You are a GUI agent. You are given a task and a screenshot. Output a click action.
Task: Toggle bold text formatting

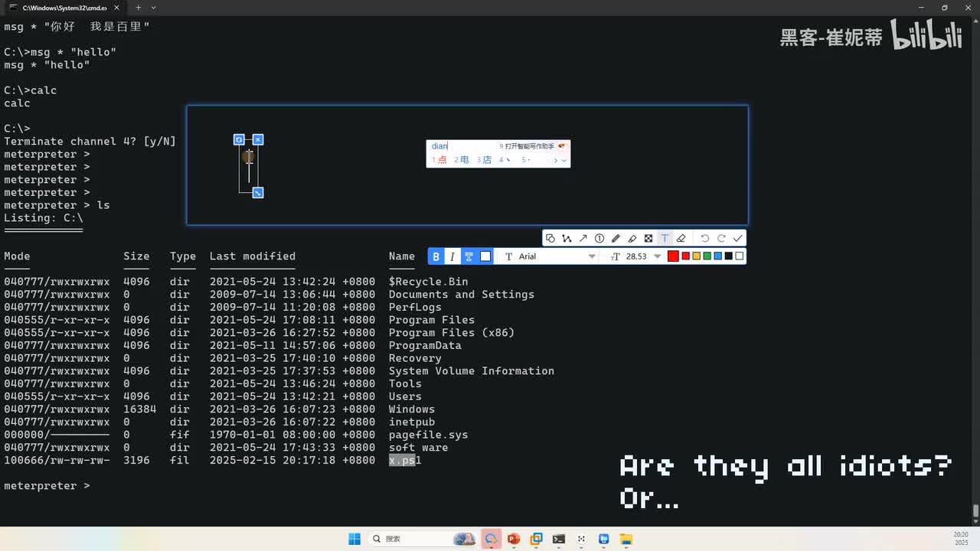pyautogui.click(x=436, y=256)
